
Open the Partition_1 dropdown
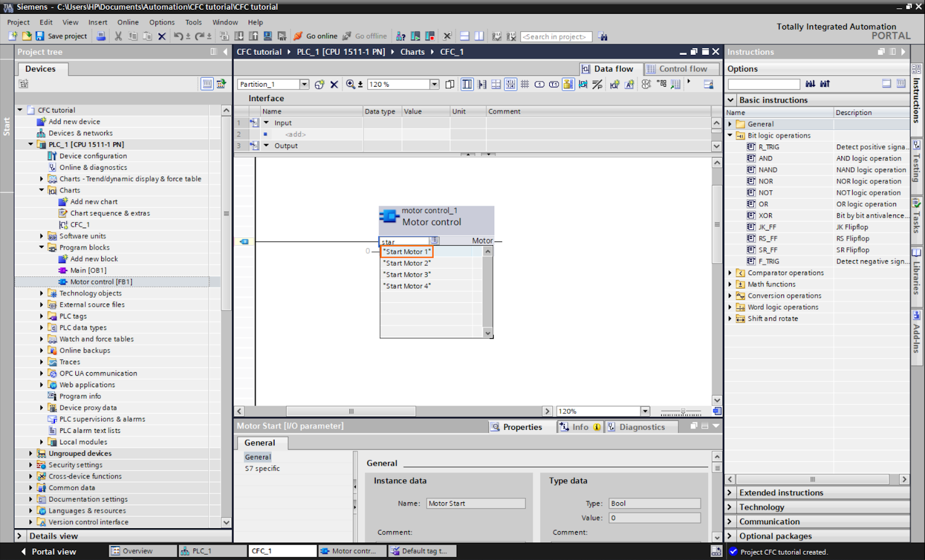point(304,84)
